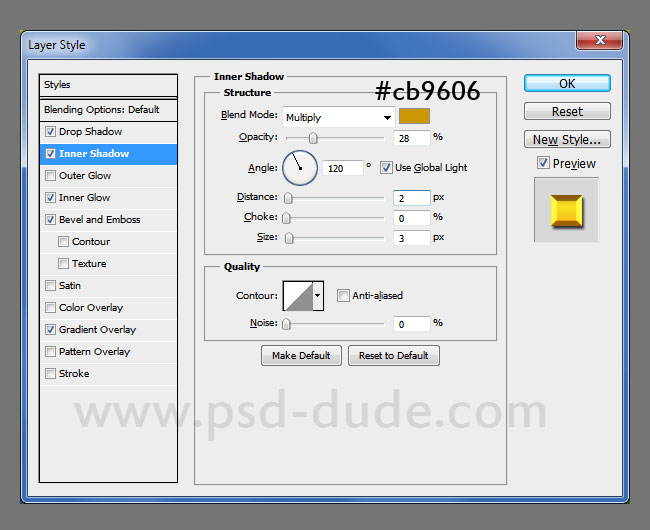Click the Size slider handle
The image size is (650, 530).
click(x=289, y=238)
